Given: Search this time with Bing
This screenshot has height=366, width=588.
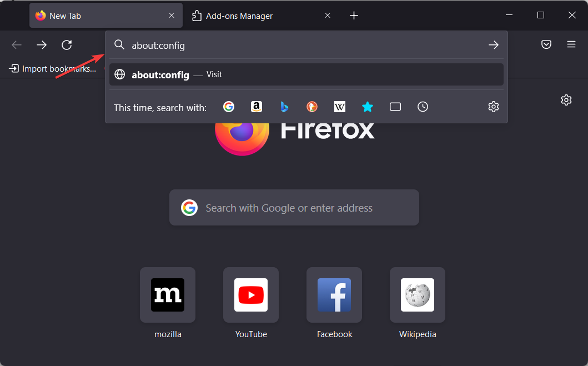Looking at the screenshot, I should tap(284, 107).
